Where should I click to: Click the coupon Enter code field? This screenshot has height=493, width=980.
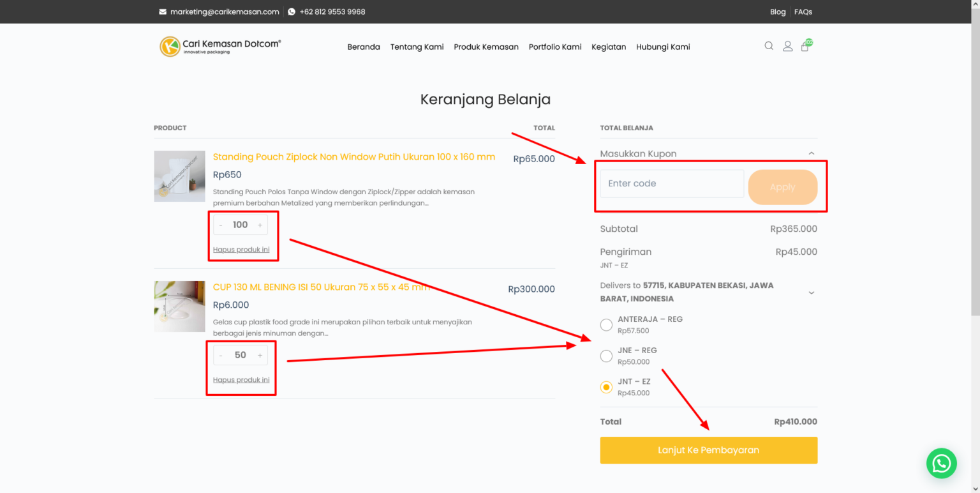pos(671,184)
